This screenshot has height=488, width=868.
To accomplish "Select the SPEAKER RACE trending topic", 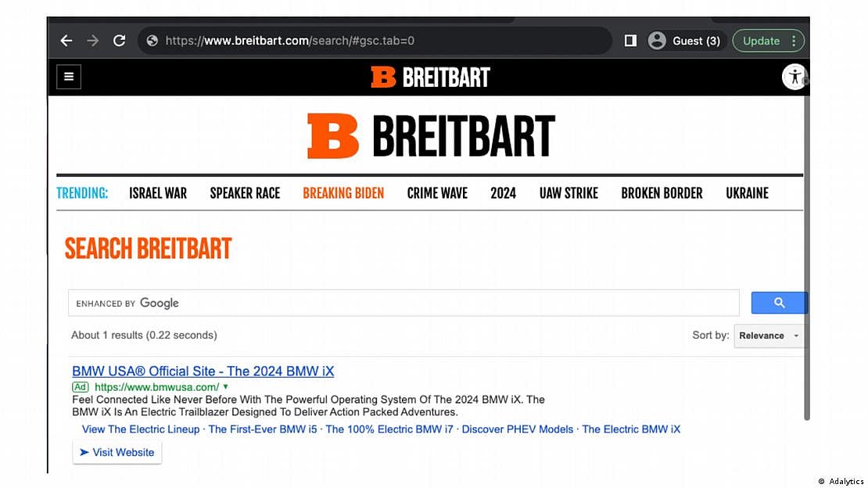I will pos(245,193).
